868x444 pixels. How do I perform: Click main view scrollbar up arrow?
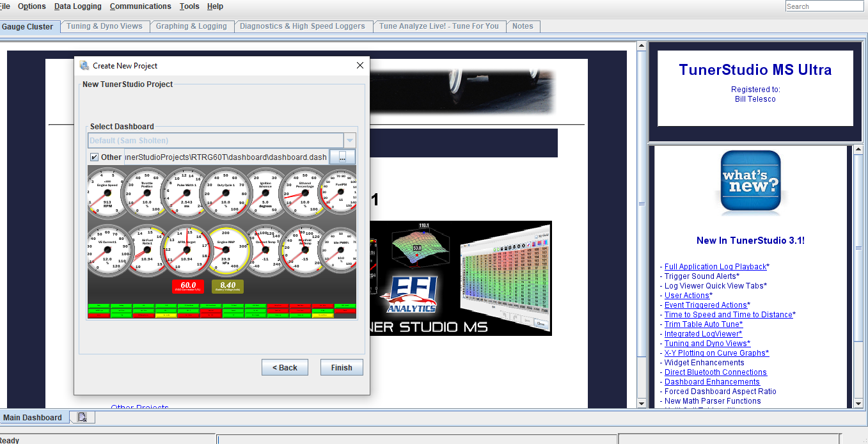coord(642,46)
